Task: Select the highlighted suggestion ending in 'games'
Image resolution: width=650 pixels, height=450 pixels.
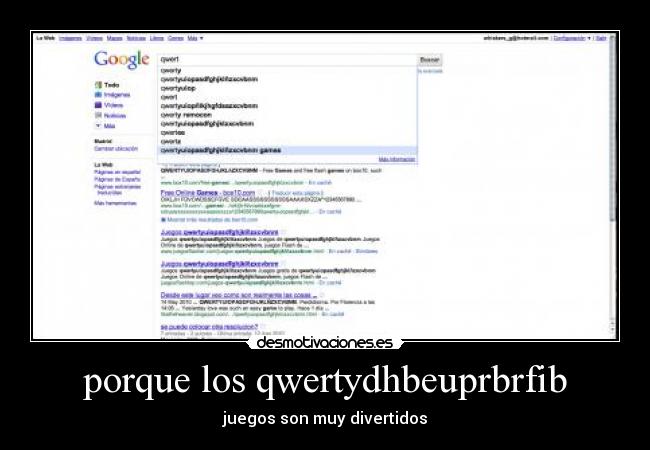Action: (287, 150)
